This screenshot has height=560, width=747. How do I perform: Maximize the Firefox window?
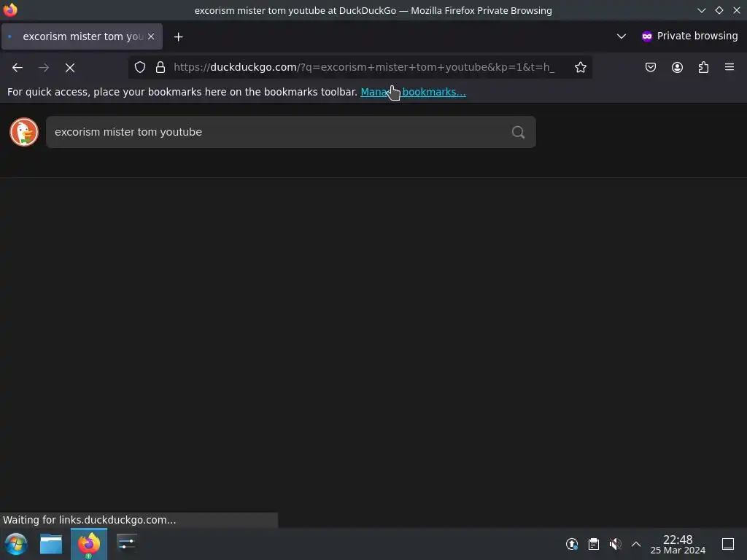(719, 10)
